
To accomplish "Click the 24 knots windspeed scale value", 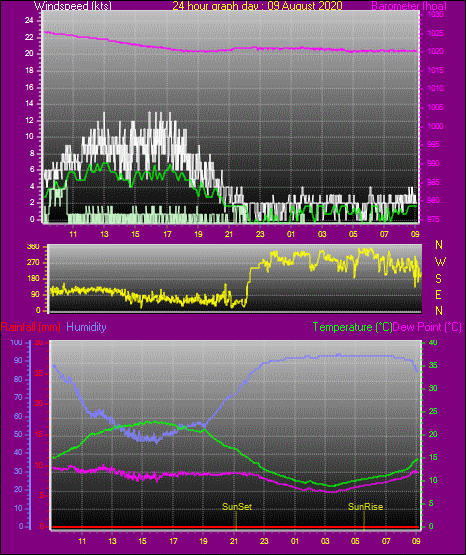I will 29,21.
